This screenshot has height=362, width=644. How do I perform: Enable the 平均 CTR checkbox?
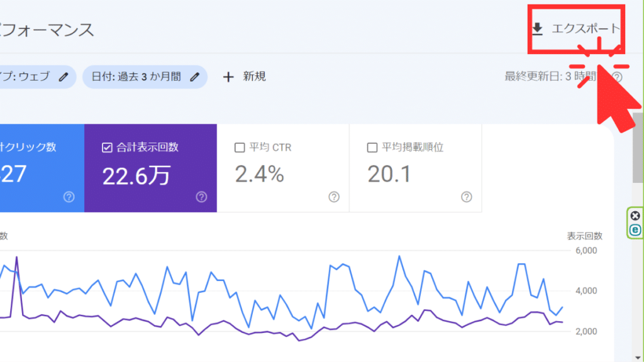[x=239, y=147]
